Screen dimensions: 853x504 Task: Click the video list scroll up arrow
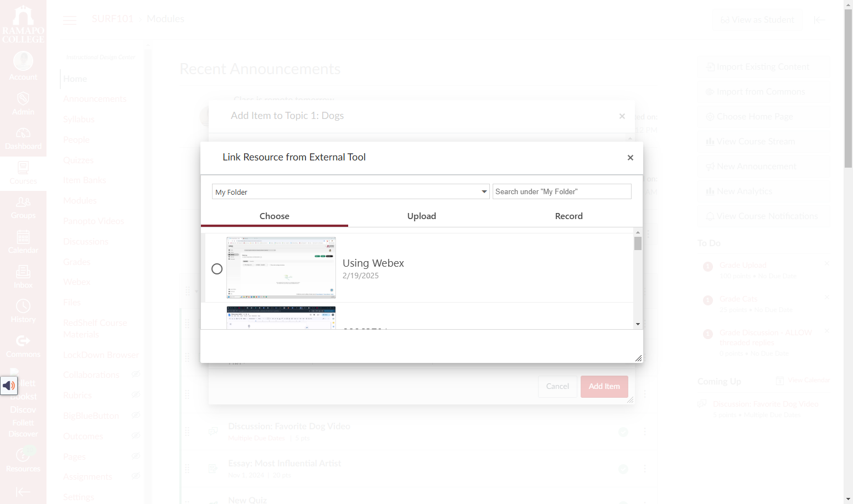click(638, 232)
